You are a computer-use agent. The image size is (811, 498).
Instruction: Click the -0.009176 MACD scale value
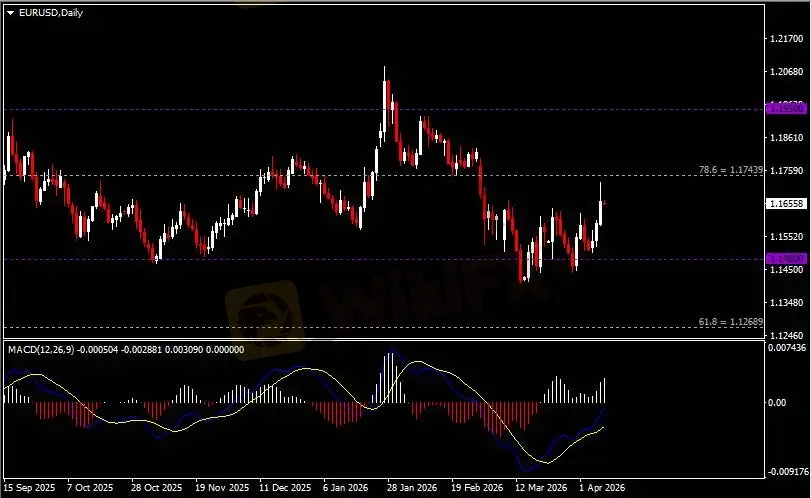(784, 471)
